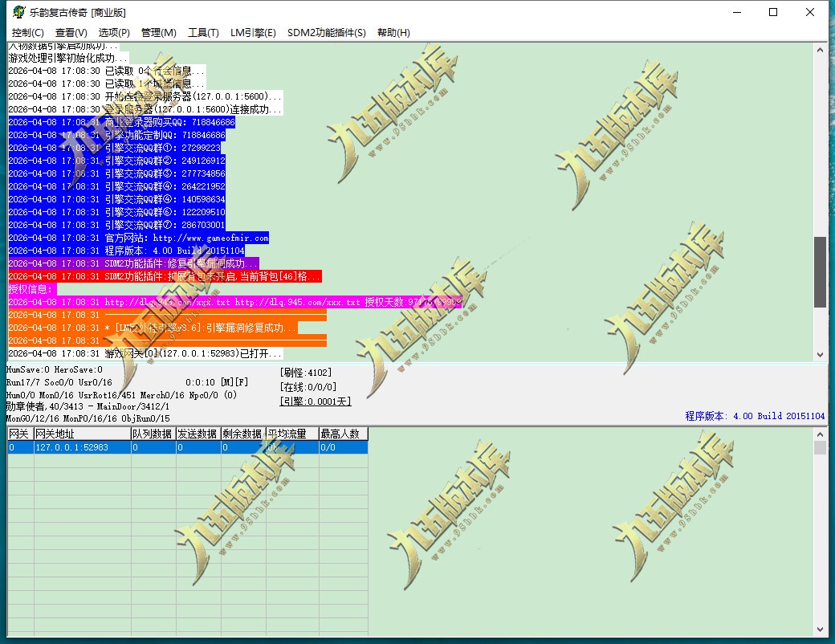Click the [在线:0/0/0] status text
This screenshot has height=644, width=835.
(308, 387)
